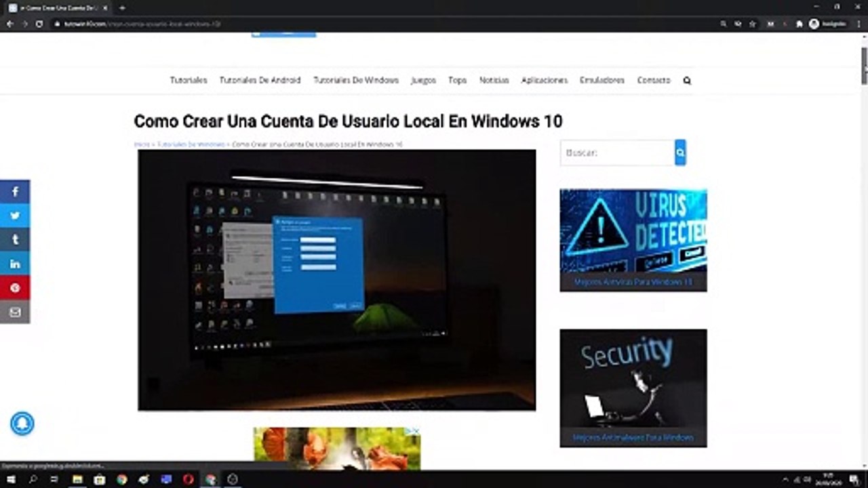Screen dimensions: 868x488
Task: Open the Emuladores section
Action: click(601, 80)
